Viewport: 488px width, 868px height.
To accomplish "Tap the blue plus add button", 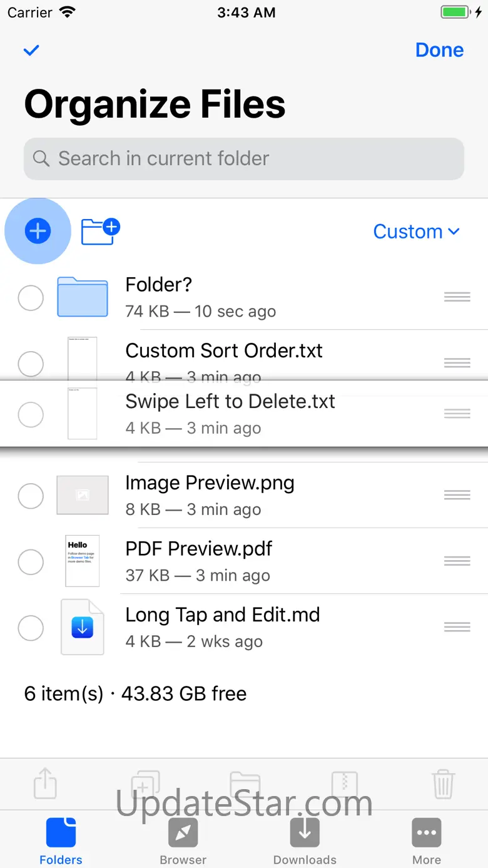I will [x=38, y=232].
